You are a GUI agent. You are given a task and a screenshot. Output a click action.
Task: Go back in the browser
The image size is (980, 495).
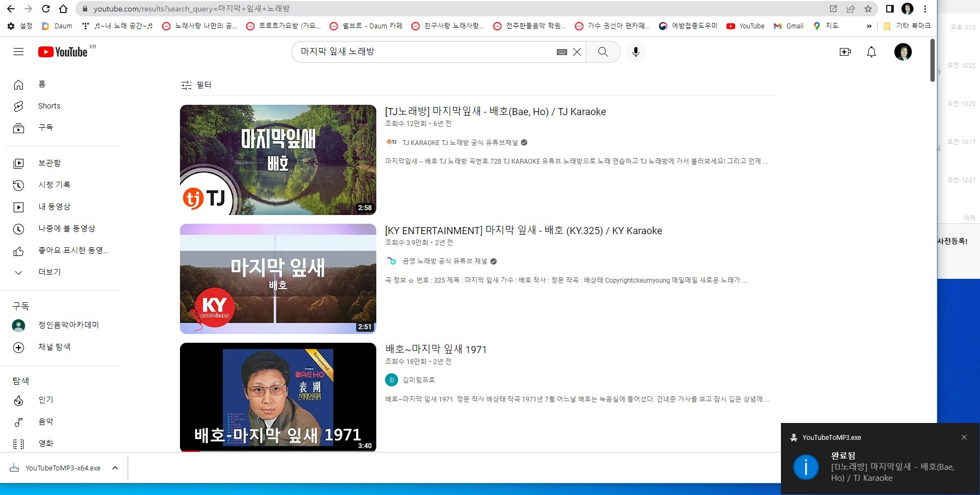[11, 9]
